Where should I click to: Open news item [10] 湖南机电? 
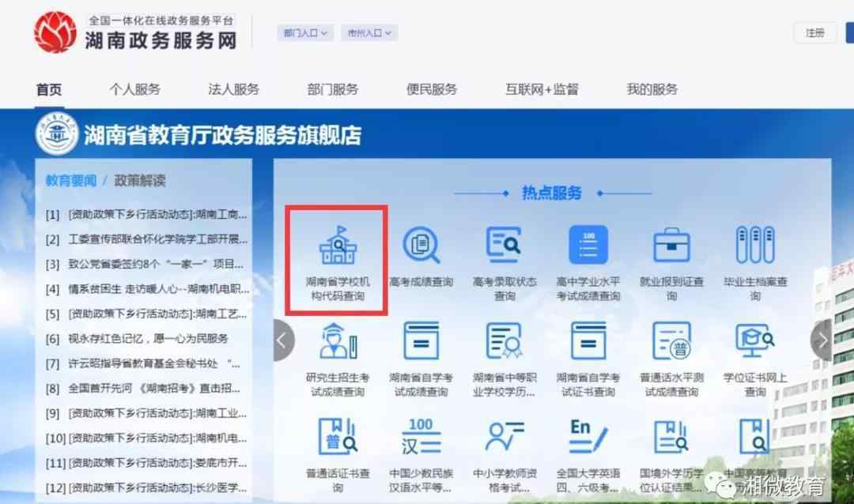tap(146, 438)
